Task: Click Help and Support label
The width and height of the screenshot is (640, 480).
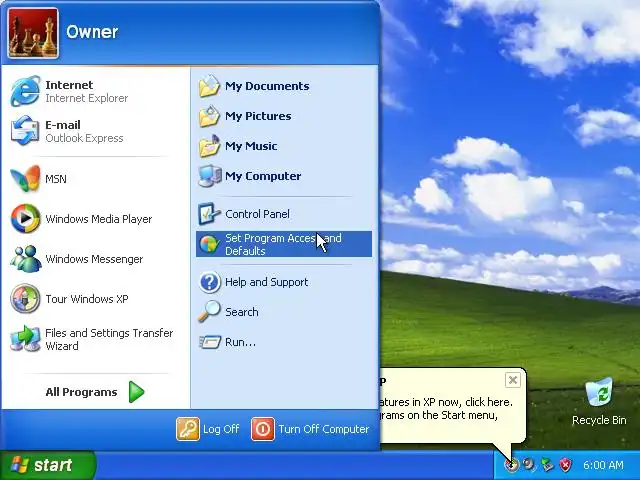Action: (x=267, y=282)
